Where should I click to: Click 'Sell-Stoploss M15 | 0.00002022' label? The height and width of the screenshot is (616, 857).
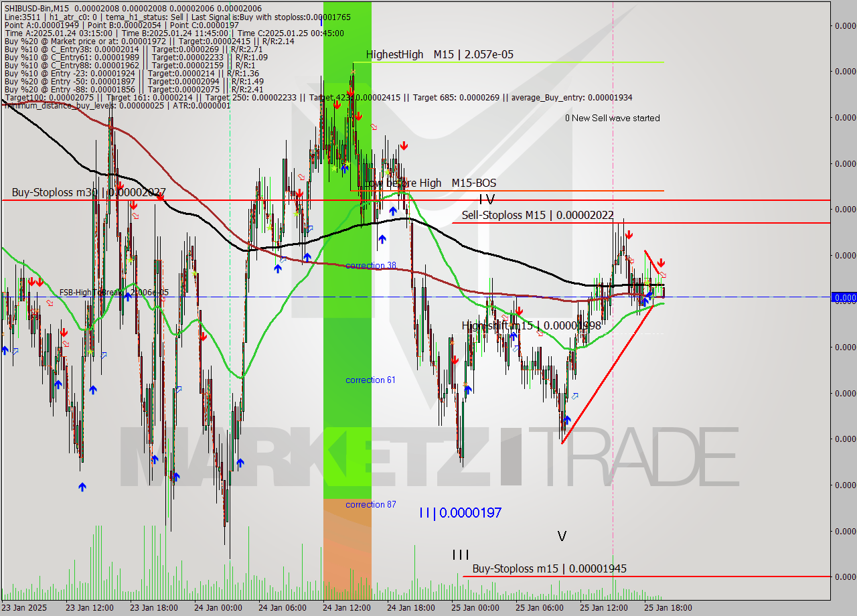click(x=538, y=215)
